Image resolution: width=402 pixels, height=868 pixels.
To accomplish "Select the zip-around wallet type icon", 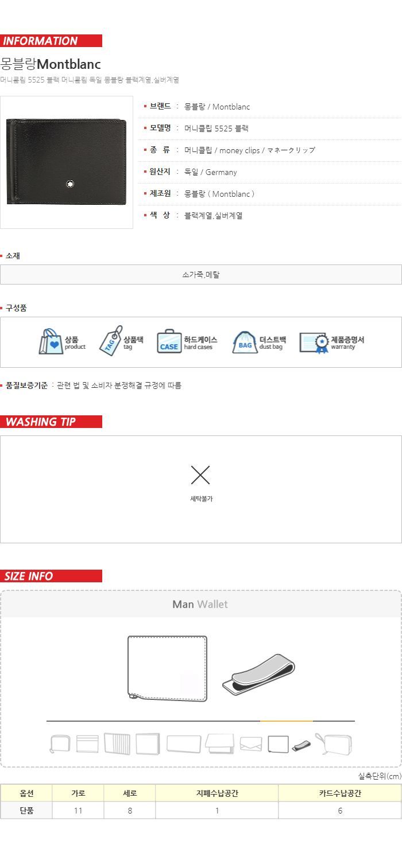I will tap(60, 744).
